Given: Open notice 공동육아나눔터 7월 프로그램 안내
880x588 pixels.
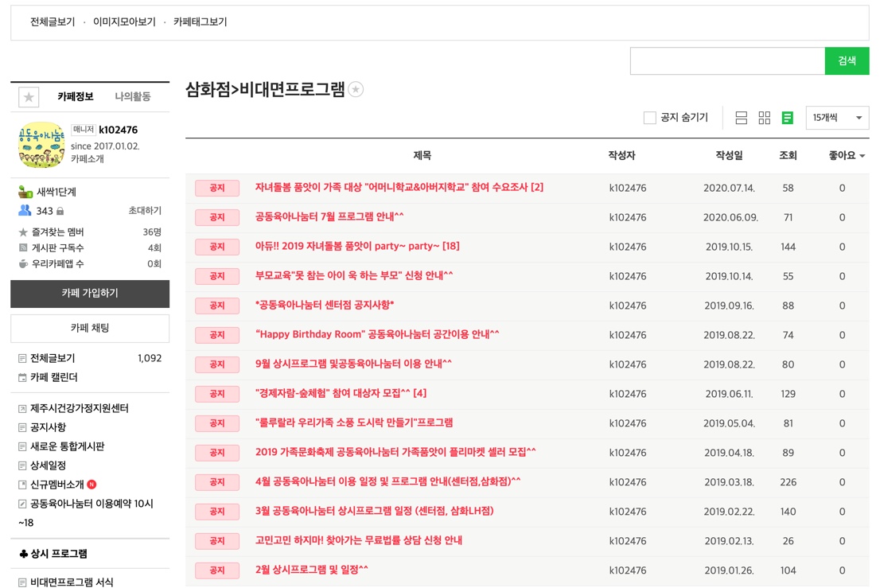Looking at the screenshot, I should point(329,217).
